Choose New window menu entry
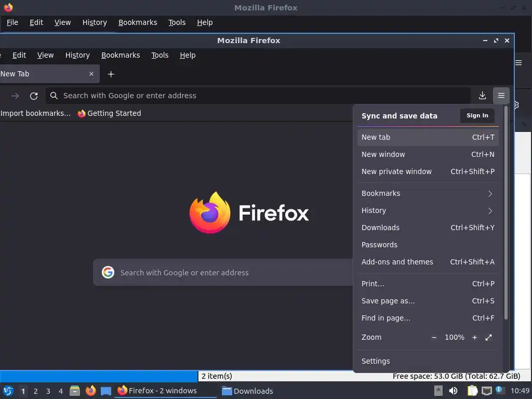Viewport: 532px width, 399px height. (x=428, y=154)
